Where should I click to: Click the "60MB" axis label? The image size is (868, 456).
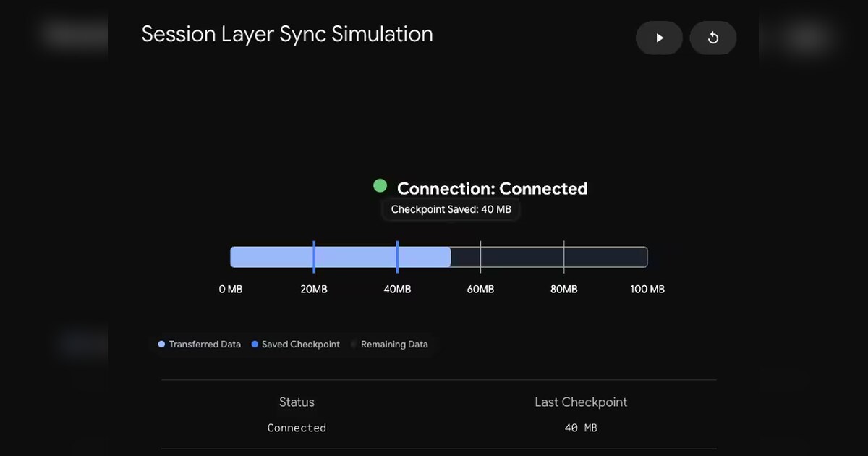[480, 290]
